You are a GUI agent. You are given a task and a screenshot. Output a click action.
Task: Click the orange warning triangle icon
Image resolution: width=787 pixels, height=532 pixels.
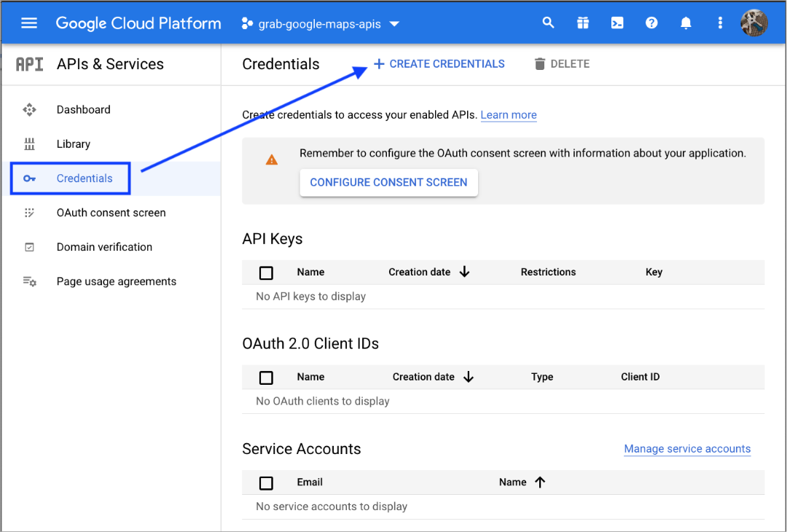(x=272, y=160)
